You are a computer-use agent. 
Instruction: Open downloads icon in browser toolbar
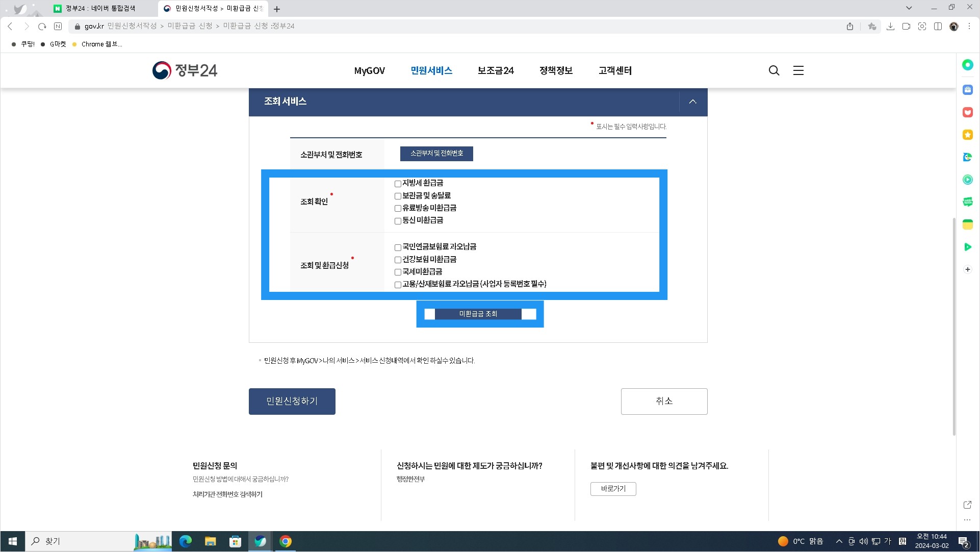pyautogui.click(x=890, y=26)
